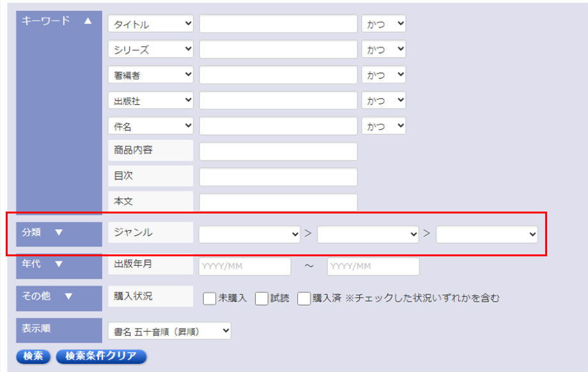
Task: Check the 試読 checkbox
Action: coord(261,298)
